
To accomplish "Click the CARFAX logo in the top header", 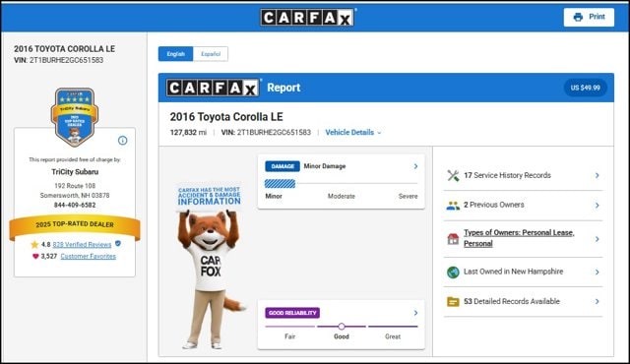I will pyautogui.click(x=307, y=18).
